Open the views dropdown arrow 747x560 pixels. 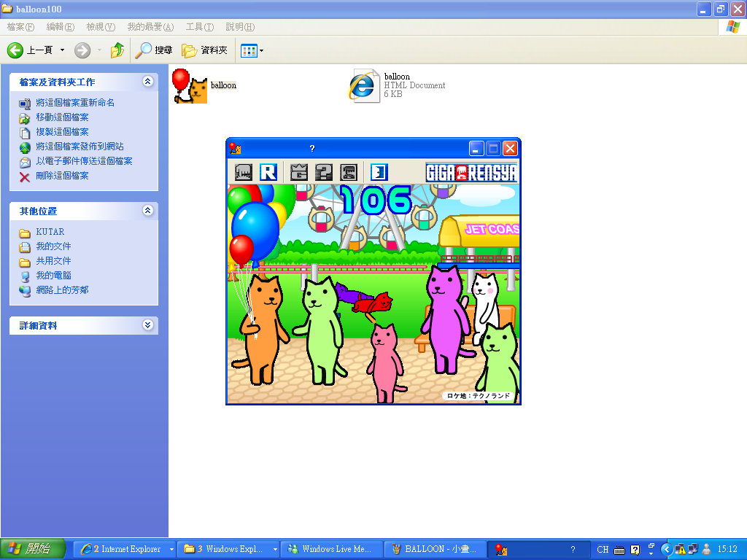coord(261,50)
